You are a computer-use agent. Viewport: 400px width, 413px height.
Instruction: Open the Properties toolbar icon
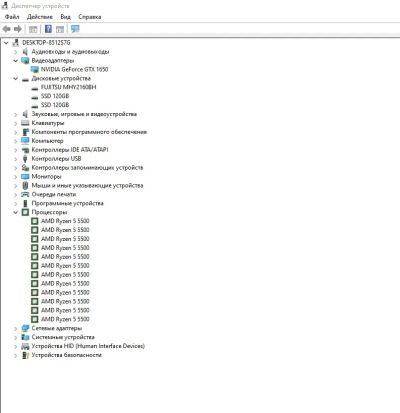33,29
